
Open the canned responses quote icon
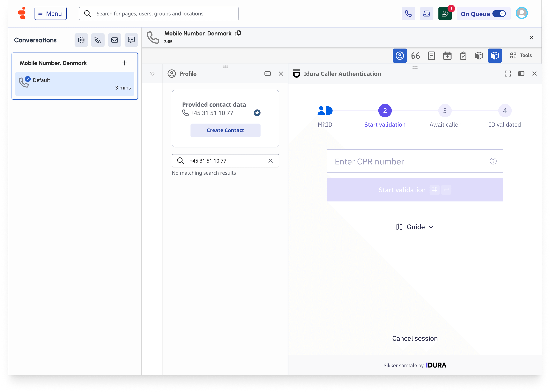click(415, 56)
